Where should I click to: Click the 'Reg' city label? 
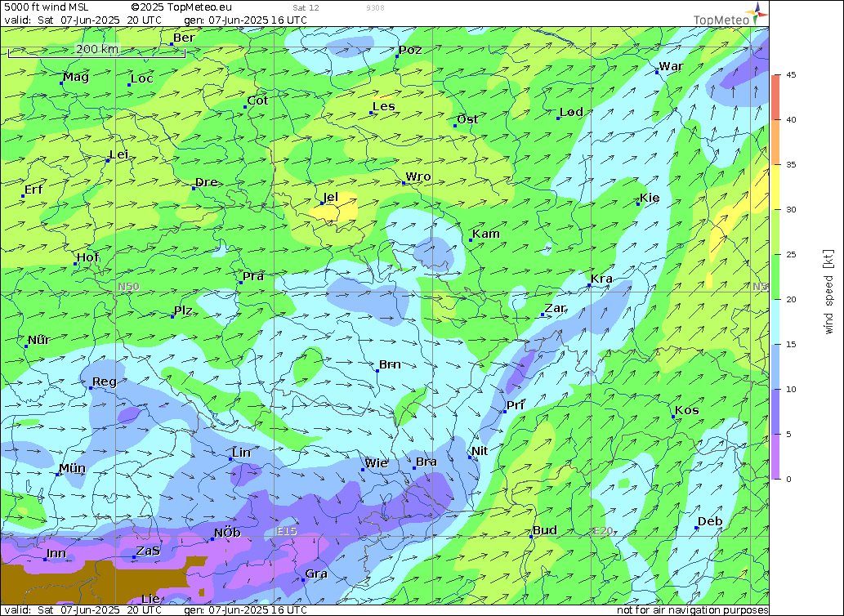pyautogui.click(x=105, y=382)
